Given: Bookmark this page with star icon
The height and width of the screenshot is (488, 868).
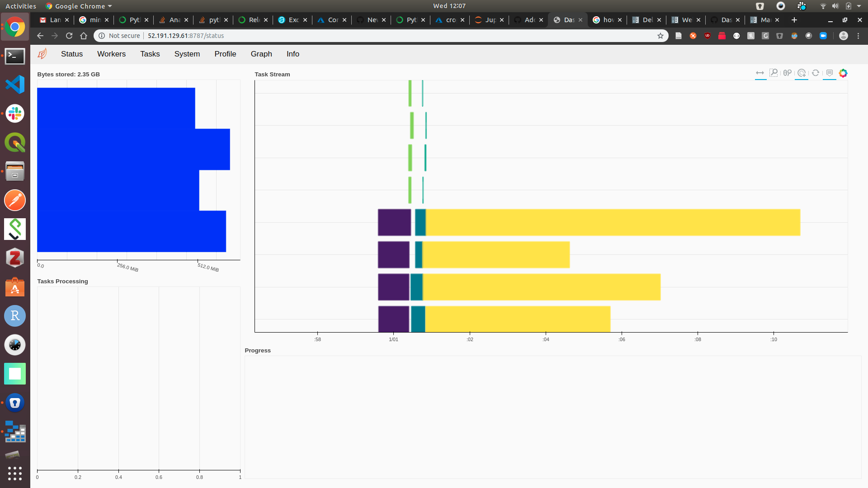Looking at the screenshot, I should pyautogui.click(x=660, y=36).
